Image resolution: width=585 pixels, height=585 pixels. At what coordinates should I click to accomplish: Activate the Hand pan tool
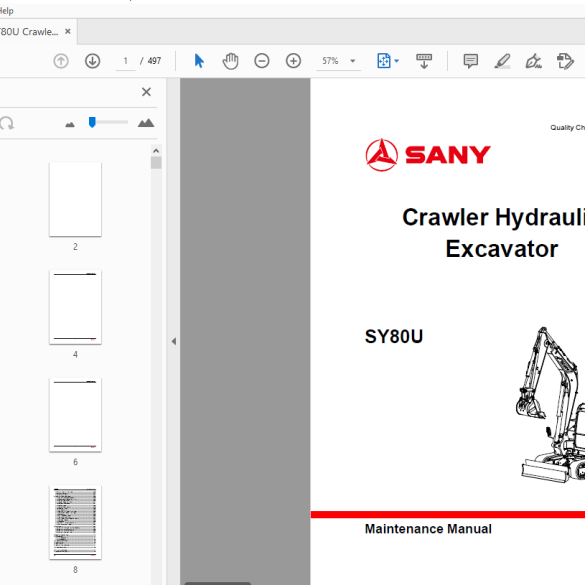pos(230,61)
